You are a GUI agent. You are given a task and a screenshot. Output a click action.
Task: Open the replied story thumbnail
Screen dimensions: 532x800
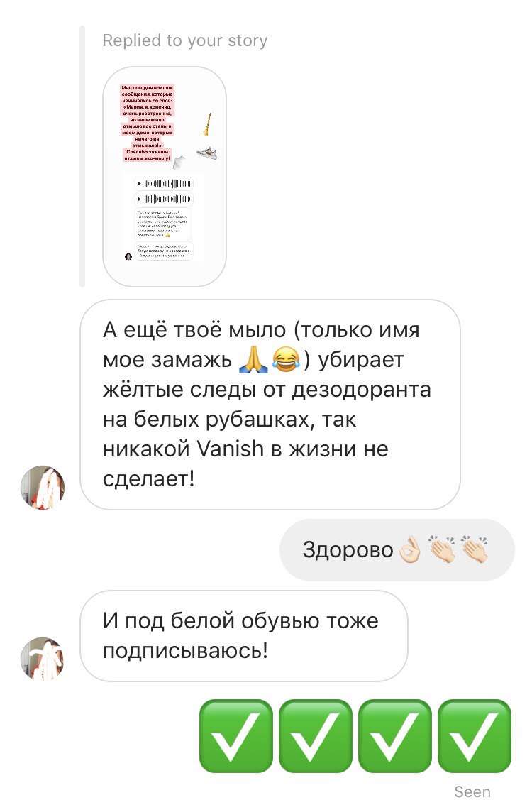165,177
